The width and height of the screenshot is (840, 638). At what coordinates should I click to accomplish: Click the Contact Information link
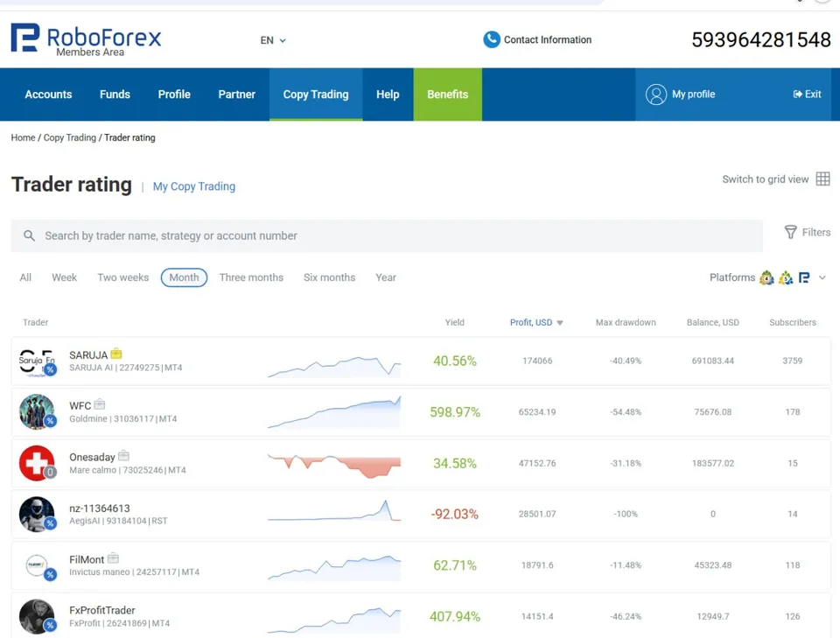548,39
